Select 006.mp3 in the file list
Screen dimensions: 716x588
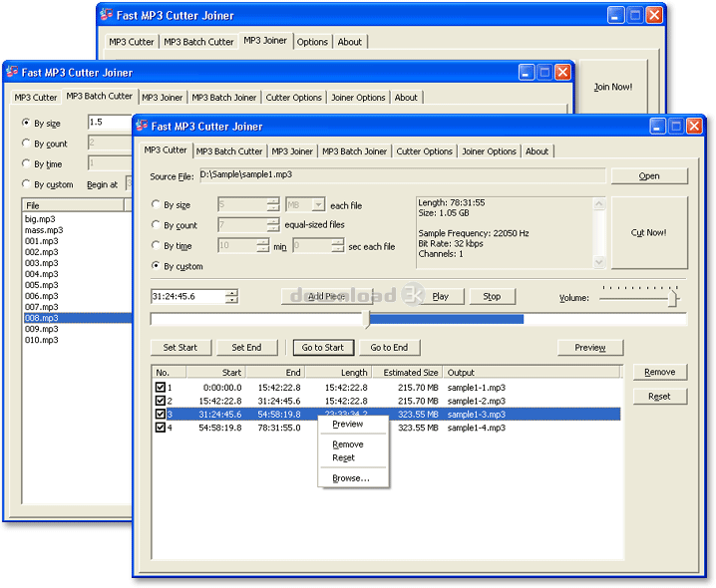pos(42,296)
